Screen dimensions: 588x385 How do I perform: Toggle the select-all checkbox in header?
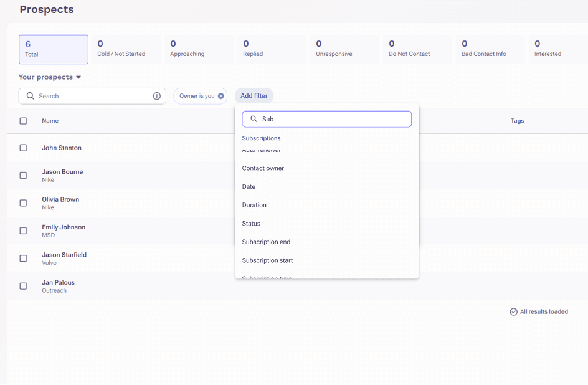pyautogui.click(x=23, y=121)
